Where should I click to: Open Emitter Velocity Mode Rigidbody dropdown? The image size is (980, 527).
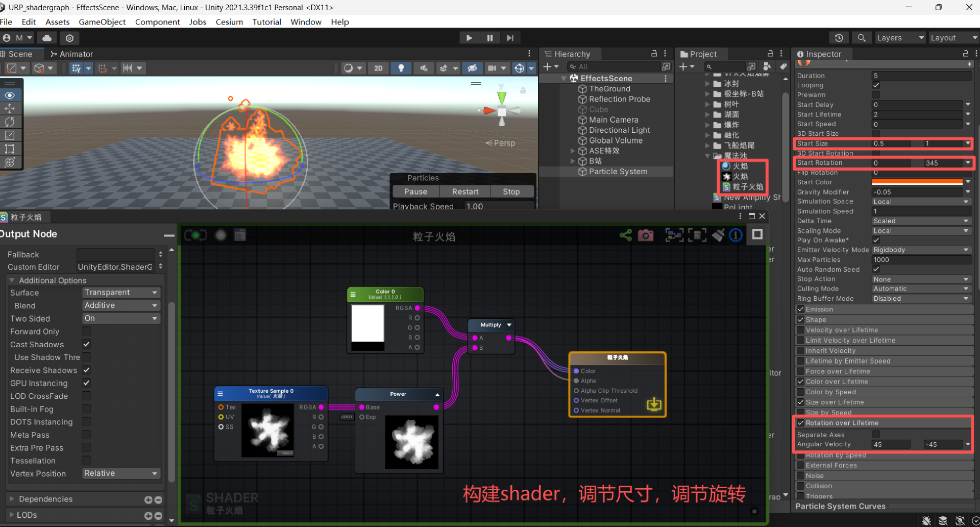pyautogui.click(x=921, y=250)
